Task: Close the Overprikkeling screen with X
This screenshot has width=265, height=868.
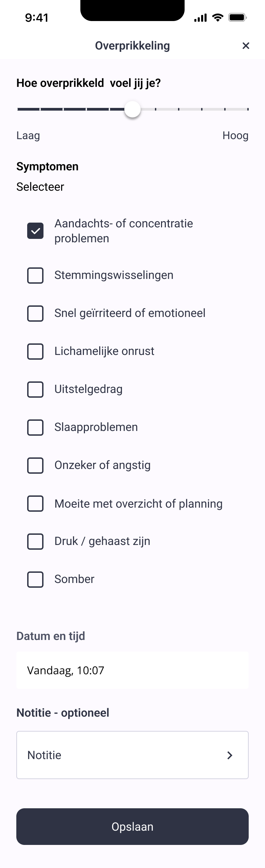Action: tap(246, 45)
